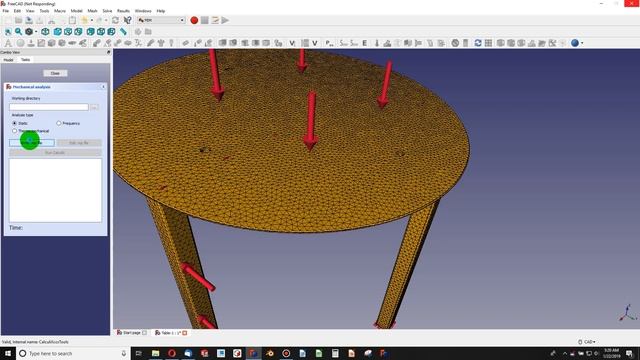Click the solver output text area
Screen dimensions: 640x360
coord(56,190)
